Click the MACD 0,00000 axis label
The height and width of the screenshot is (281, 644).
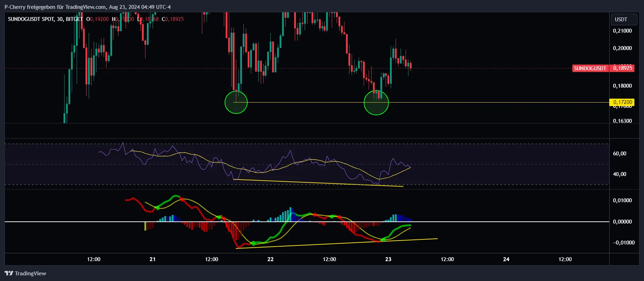(x=622, y=222)
